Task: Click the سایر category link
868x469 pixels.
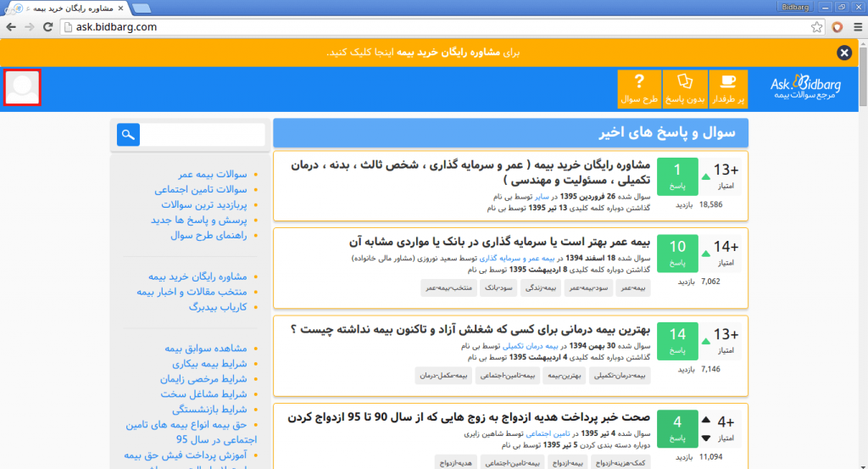Action: pyautogui.click(x=542, y=197)
